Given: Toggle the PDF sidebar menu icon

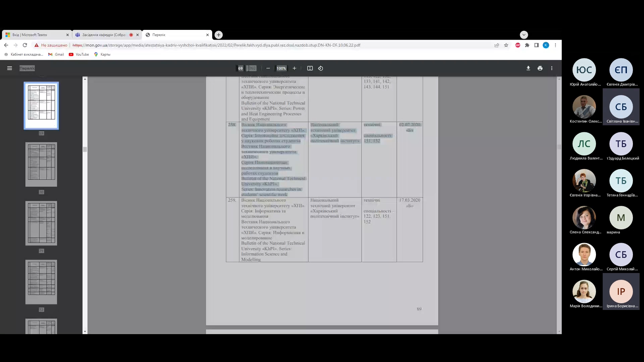Looking at the screenshot, I should (9, 68).
